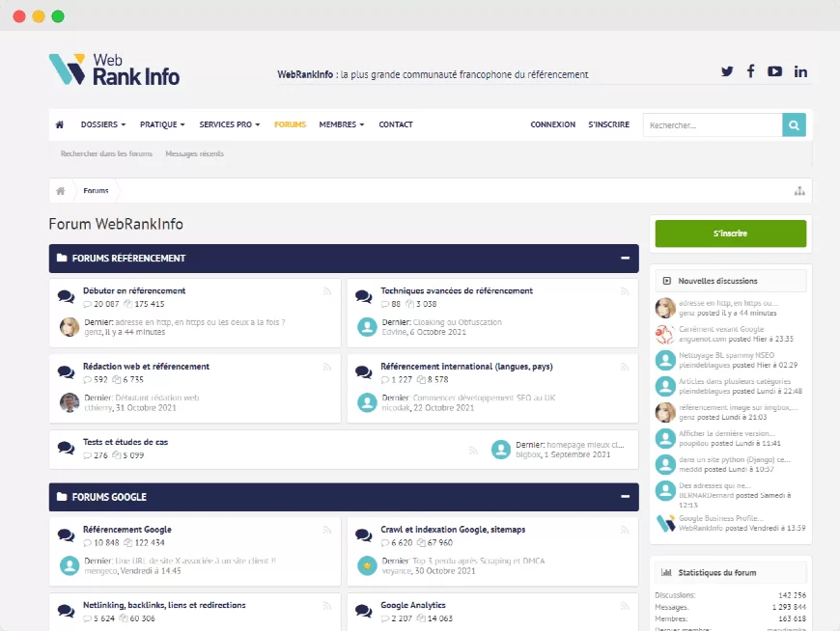
Task: Open Cloaking ou Obfuscation latest post
Action: [457, 322]
